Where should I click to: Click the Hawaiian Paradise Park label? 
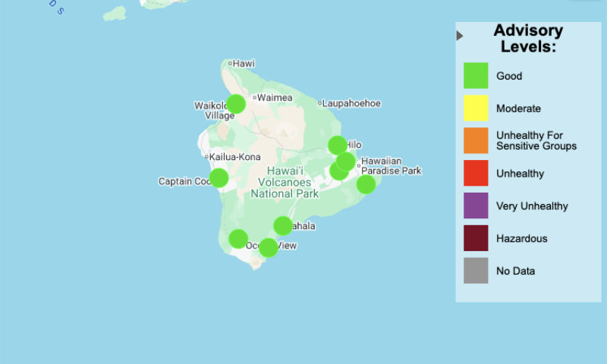[x=391, y=165]
